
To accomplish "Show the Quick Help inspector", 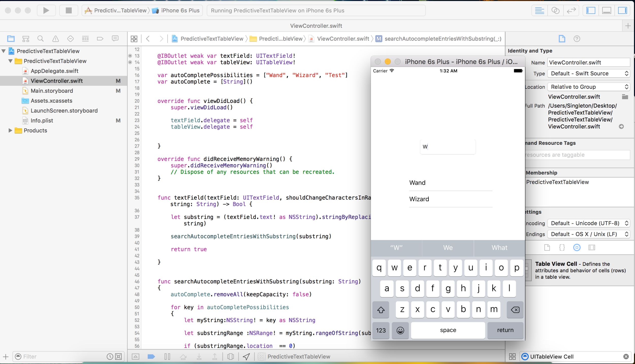I will pos(577,39).
